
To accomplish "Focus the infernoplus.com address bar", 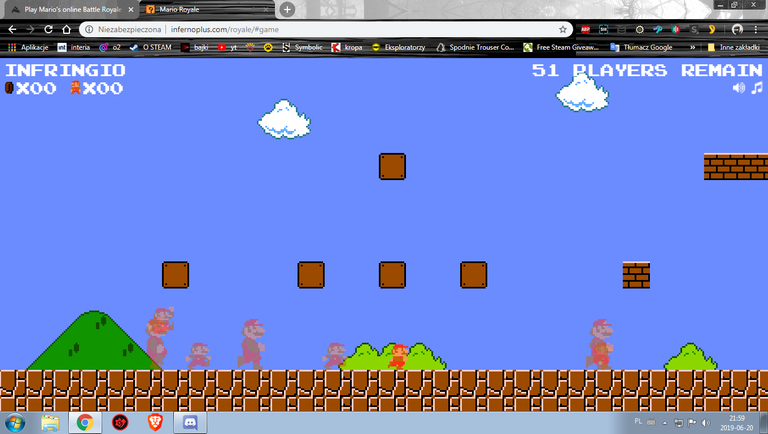I will coord(326,29).
